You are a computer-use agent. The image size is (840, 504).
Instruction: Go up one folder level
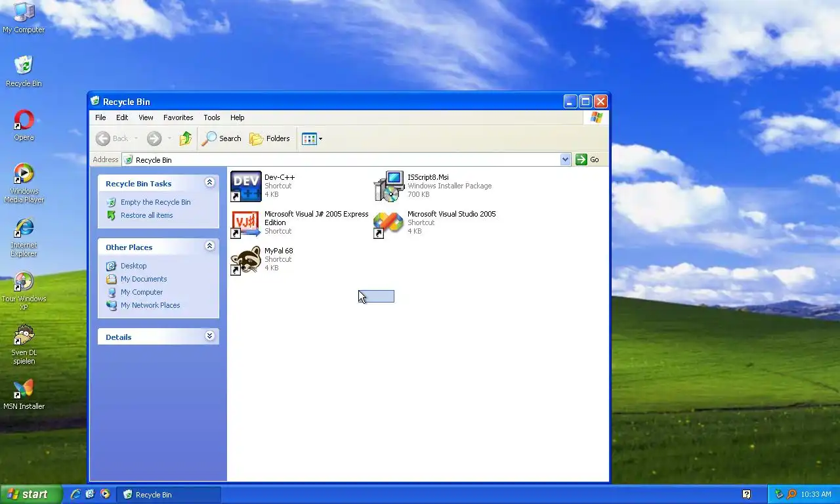186,138
